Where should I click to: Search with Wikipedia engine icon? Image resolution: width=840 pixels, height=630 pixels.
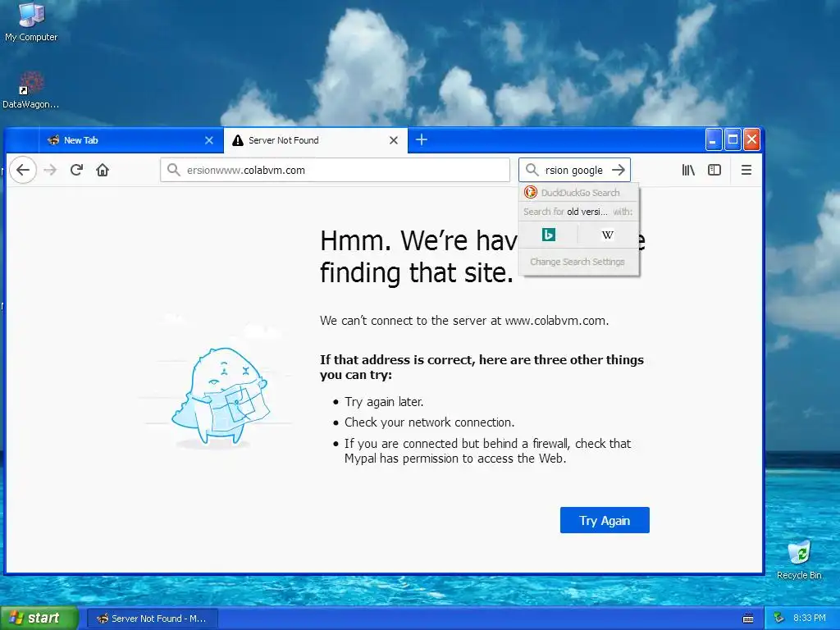[608, 235]
